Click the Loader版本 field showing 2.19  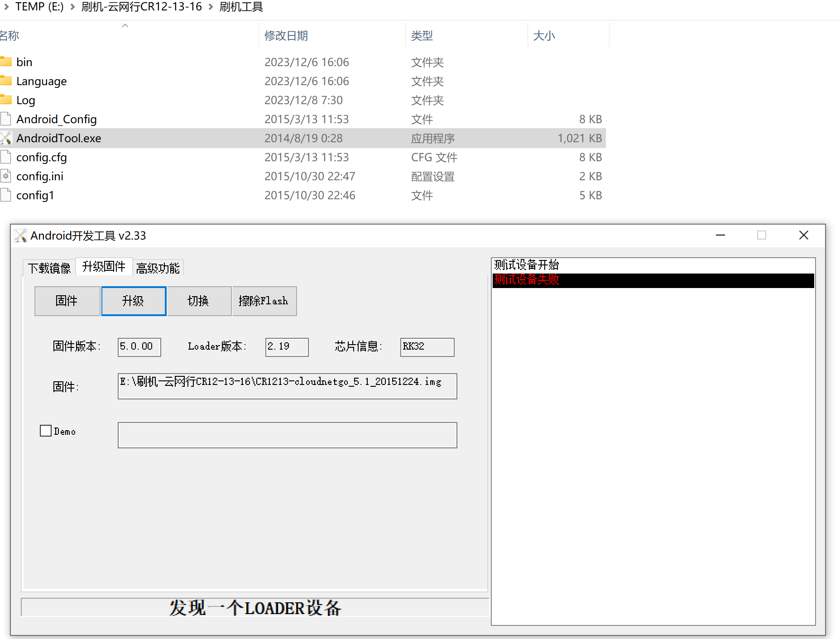[287, 347]
